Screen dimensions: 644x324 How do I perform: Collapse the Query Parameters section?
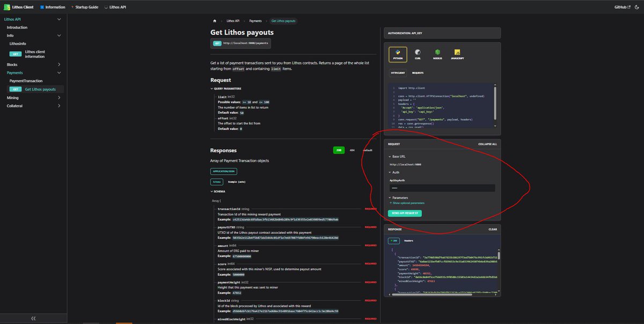click(x=226, y=89)
